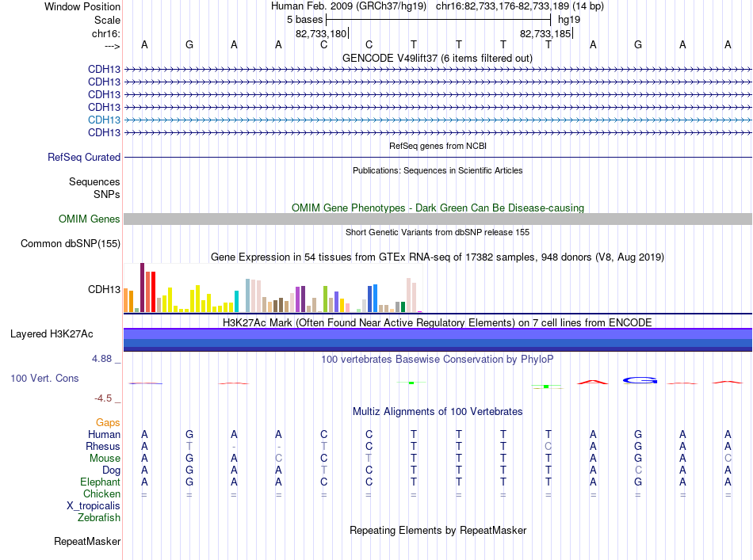Image resolution: width=753 pixels, height=560 pixels.
Task: Click the GTEx Gene Expression track title
Action: pos(437,257)
